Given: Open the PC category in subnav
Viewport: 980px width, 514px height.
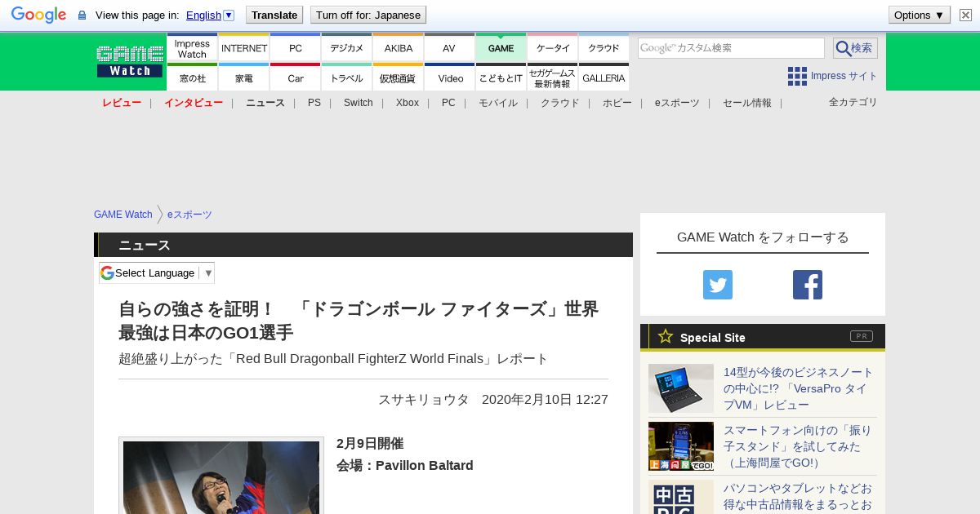Looking at the screenshot, I should [448, 103].
